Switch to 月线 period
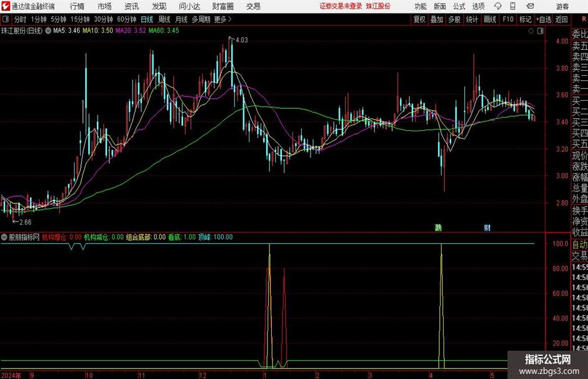 [x=181, y=19]
